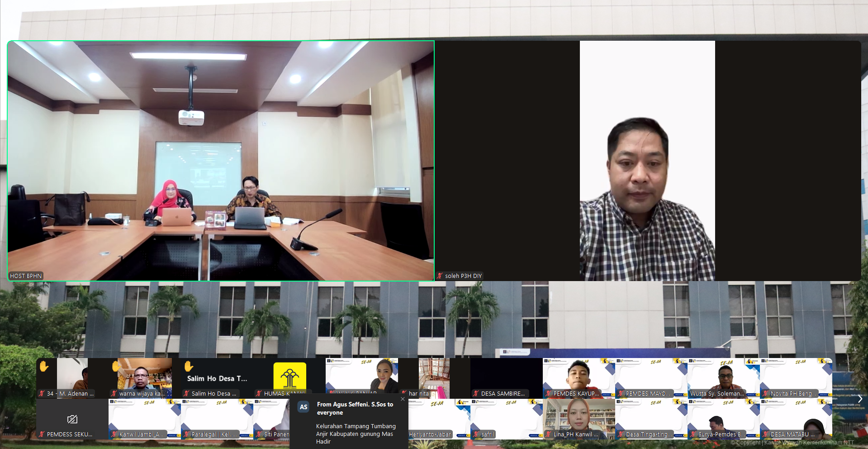The image size is (868, 449).
Task: Click the yellow HUMAS KANWIL logo
Action: [289, 376]
